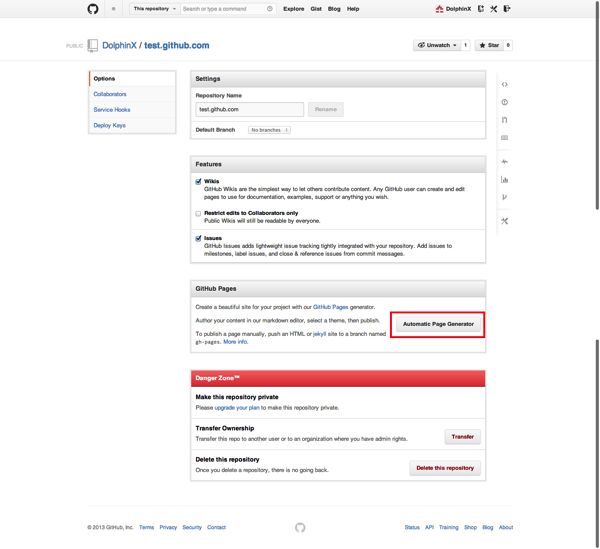The width and height of the screenshot is (600, 549).
Task: Follow the More info link
Action: click(235, 342)
